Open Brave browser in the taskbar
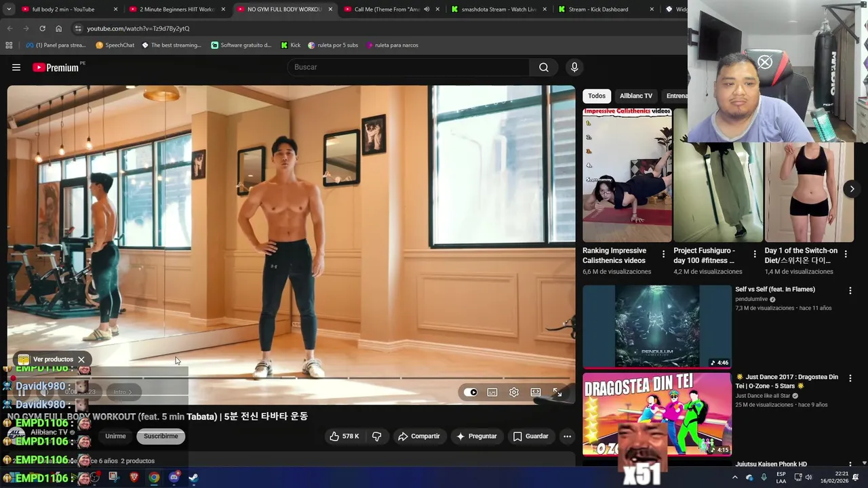868x488 pixels. coord(134,477)
